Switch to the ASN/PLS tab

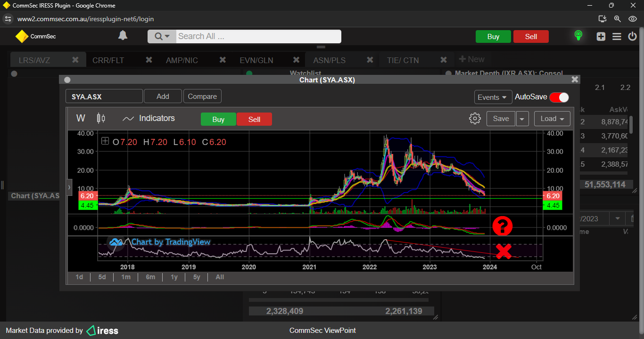point(330,60)
